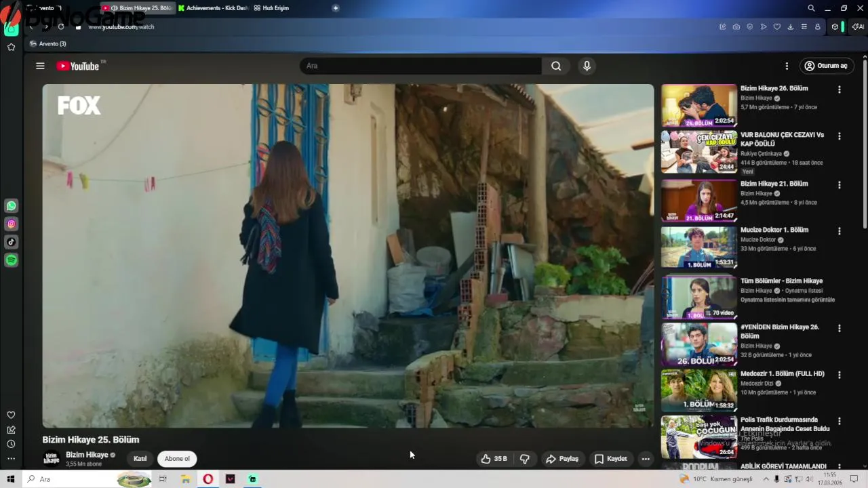Open sidebar three-dot settings menu
This screenshot has width=868, height=488.
point(11,459)
